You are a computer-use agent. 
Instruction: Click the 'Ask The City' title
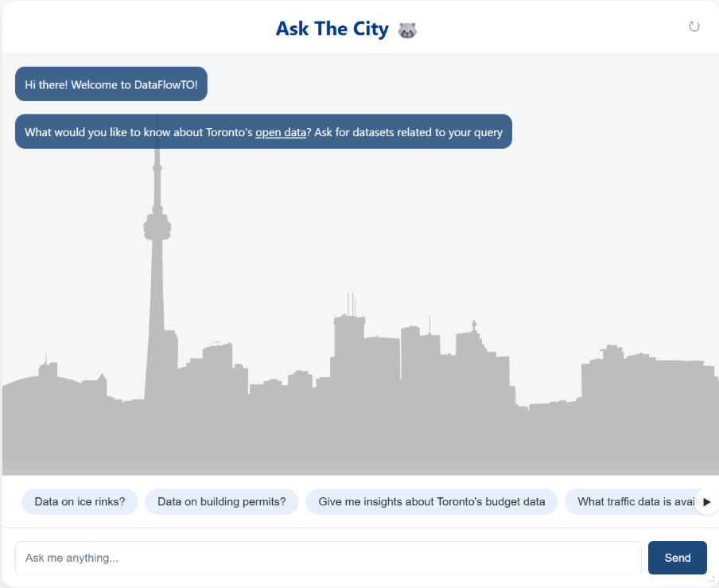click(332, 29)
